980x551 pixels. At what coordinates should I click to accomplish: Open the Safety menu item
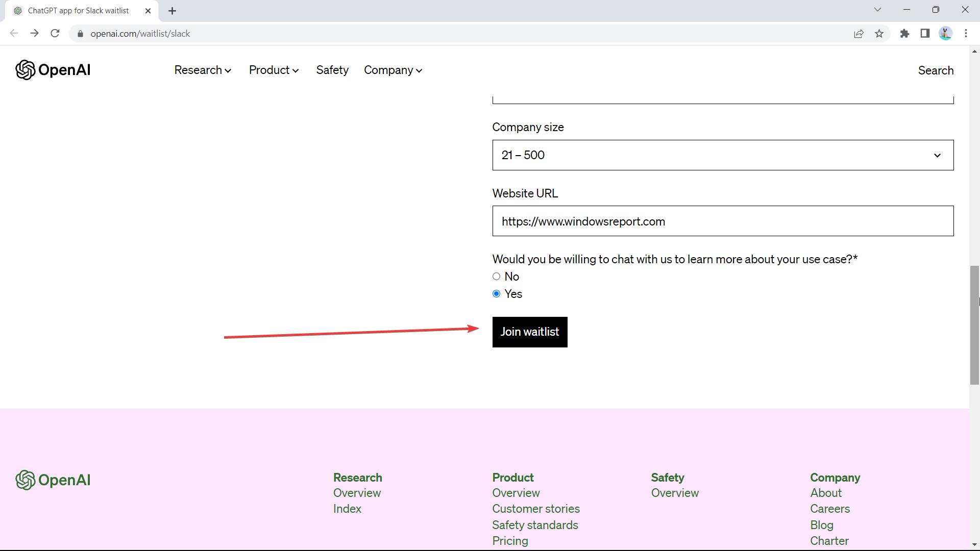[x=332, y=70]
